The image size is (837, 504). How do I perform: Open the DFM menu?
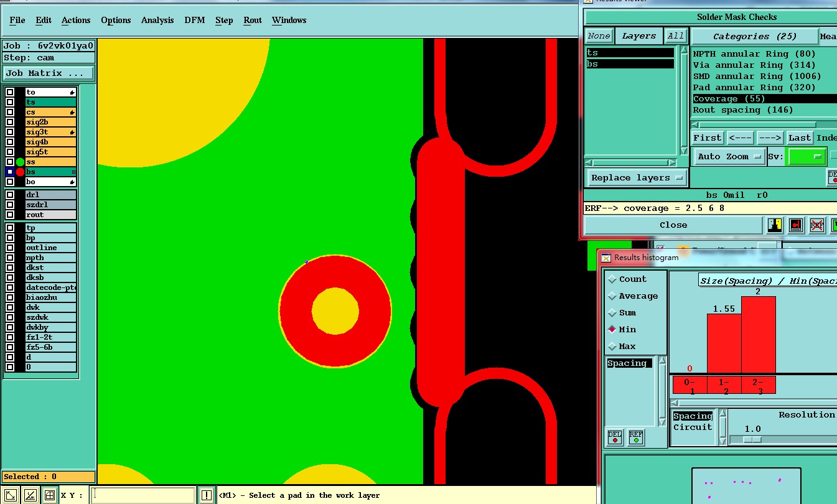195,21
